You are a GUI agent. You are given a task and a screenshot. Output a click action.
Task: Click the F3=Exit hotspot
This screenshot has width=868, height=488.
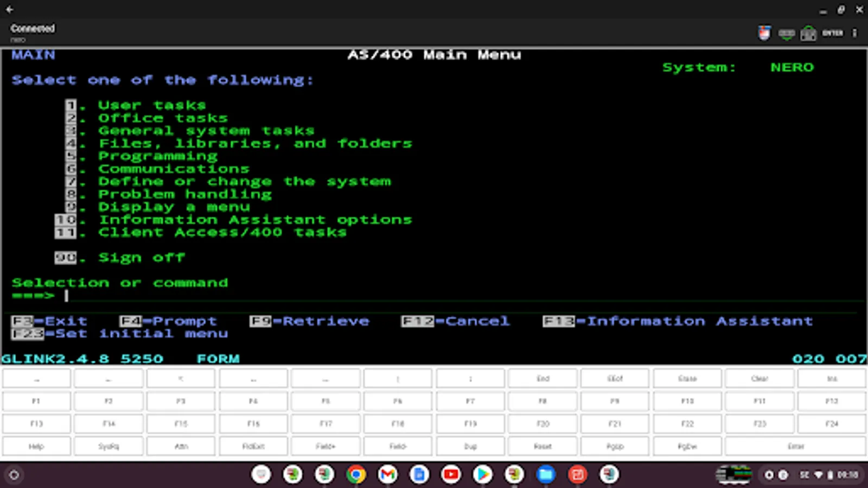coord(49,321)
